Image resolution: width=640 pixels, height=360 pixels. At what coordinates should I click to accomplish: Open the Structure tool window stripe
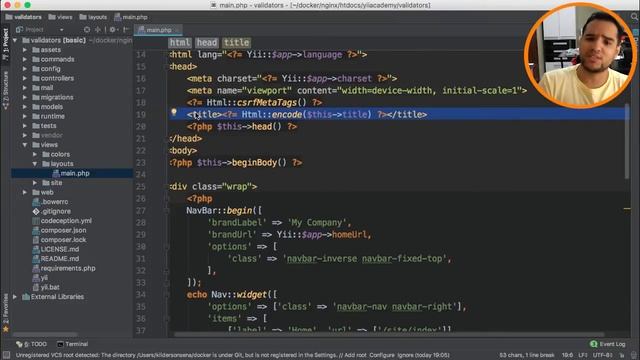(5, 91)
